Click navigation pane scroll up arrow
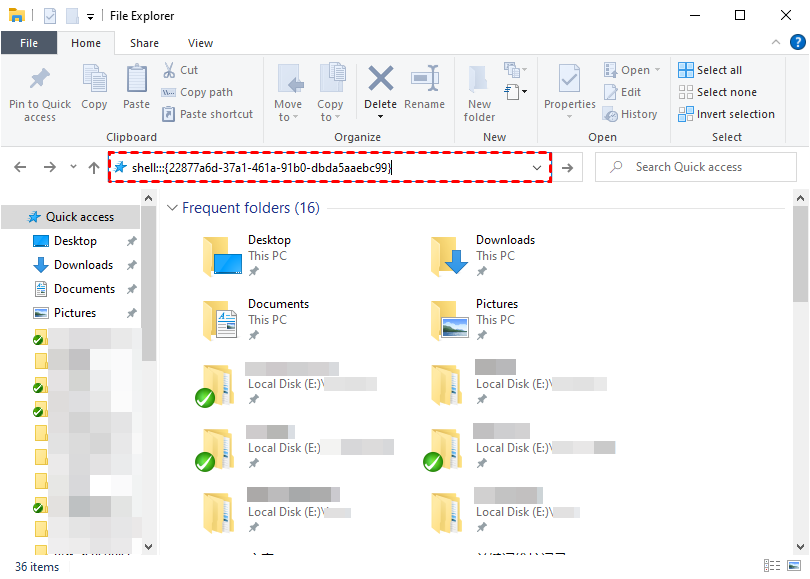 point(149,198)
